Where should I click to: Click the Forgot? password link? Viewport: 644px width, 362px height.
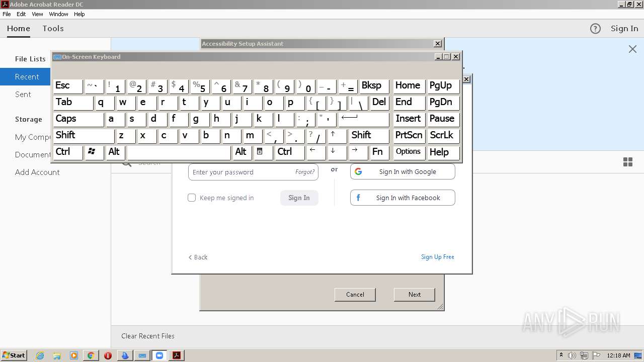click(305, 172)
